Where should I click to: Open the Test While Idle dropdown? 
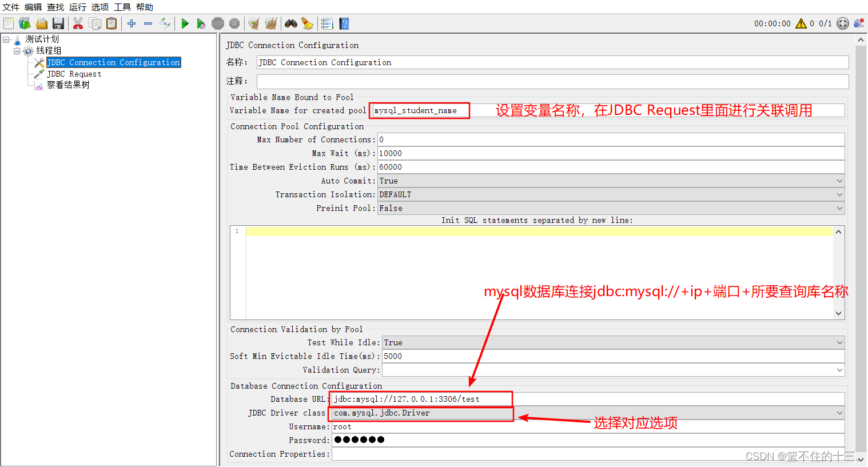coord(614,342)
